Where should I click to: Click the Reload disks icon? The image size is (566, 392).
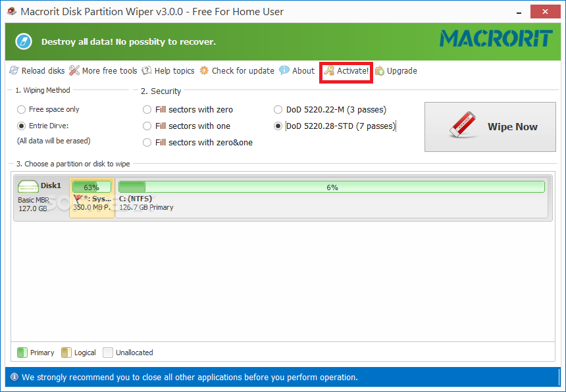pyautogui.click(x=14, y=71)
